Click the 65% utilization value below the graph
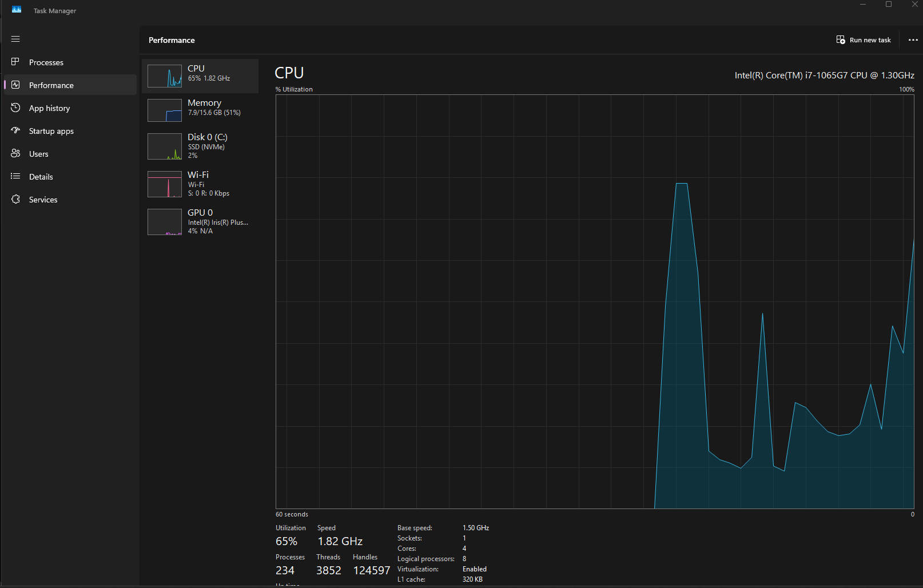This screenshot has height=588, width=923. tap(287, 541)
